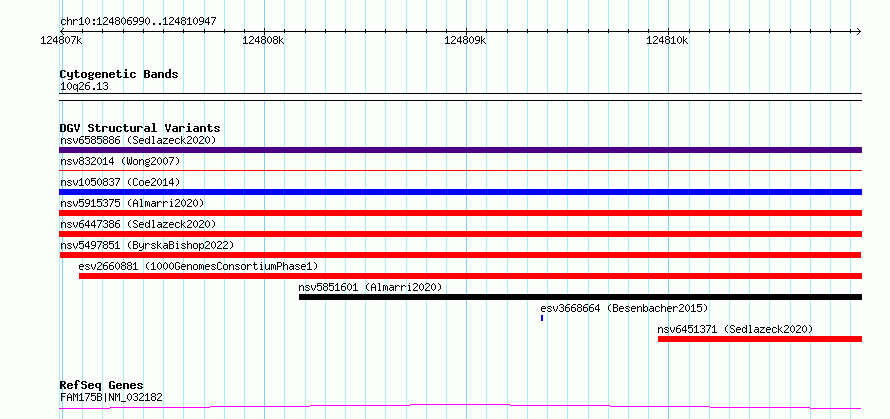Click the DGV Structural Variants track title

coord(140,128)
